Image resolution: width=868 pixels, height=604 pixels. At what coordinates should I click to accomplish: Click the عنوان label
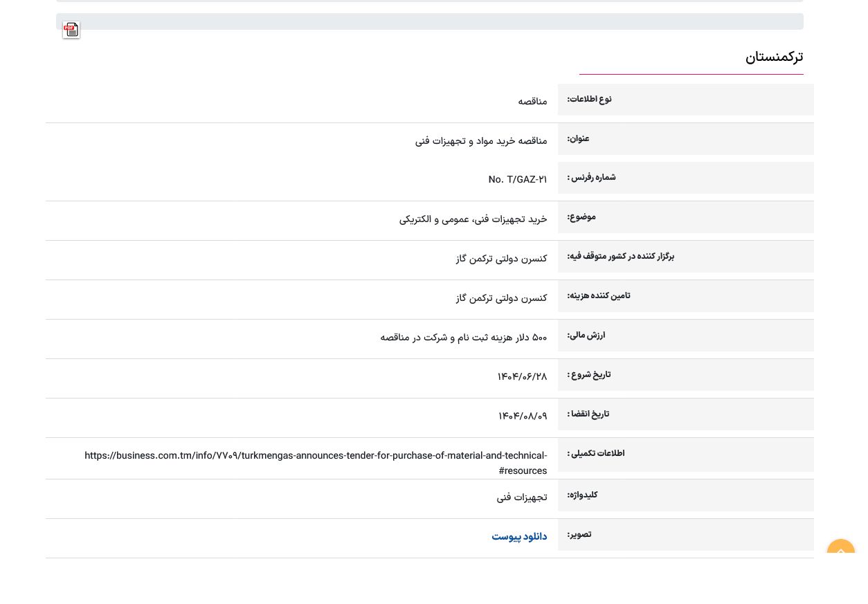[x=579, y=138]
